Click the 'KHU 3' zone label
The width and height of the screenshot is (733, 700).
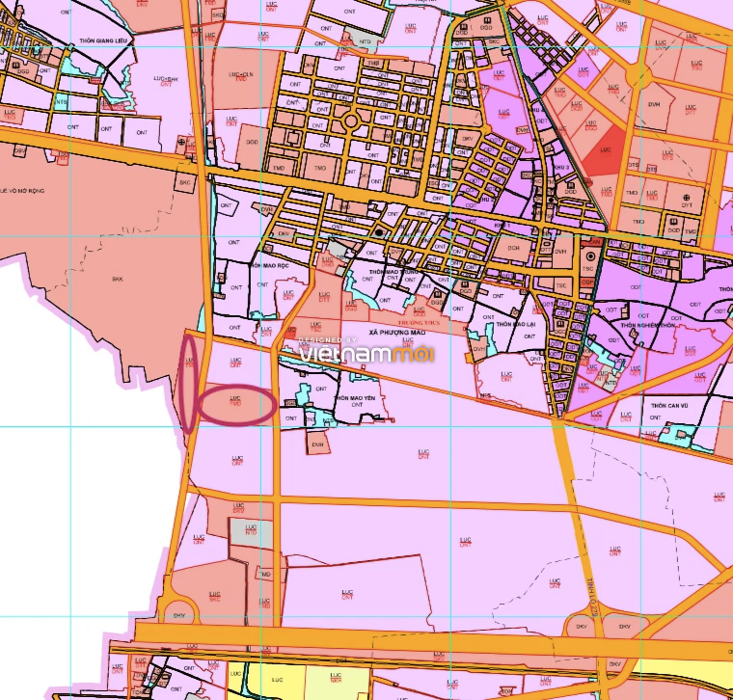561,168
